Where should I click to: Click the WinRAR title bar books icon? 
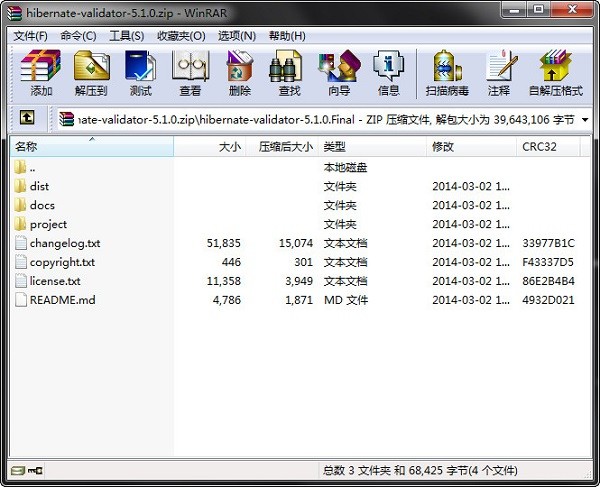(x=14, y=13)
